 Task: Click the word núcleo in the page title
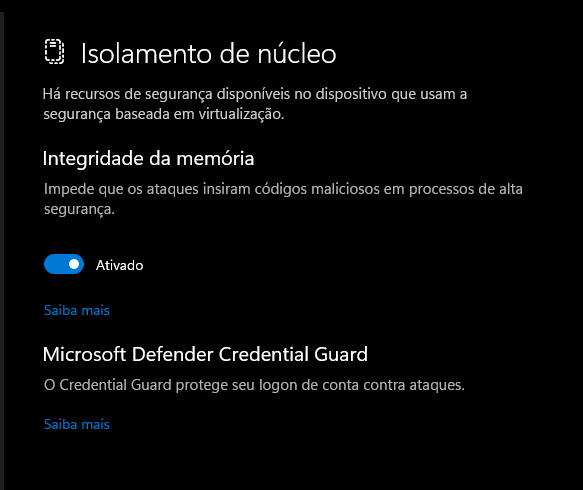pos(297,54)
